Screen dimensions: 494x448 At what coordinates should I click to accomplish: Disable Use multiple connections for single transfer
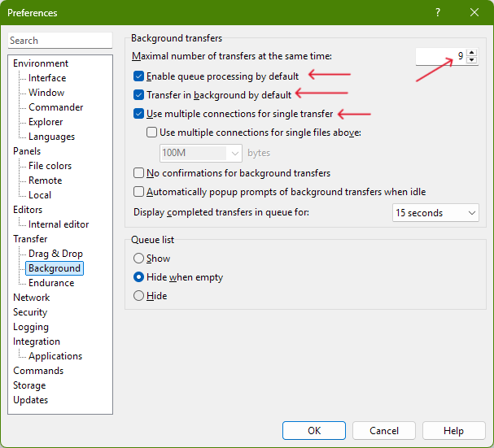[x=139, y=114]
